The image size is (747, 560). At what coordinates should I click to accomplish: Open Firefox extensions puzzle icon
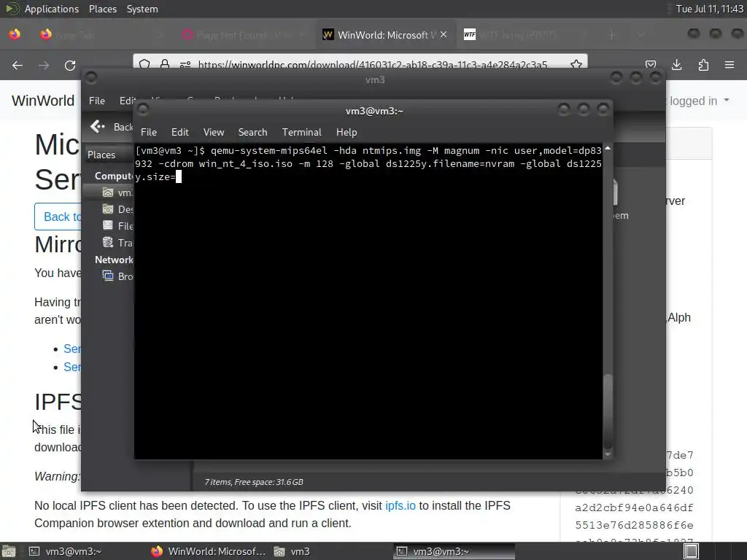tap(703, 65)
